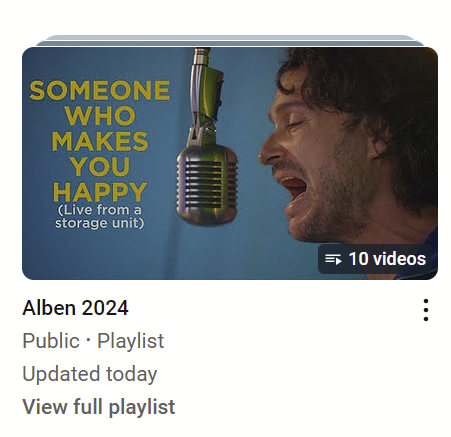
Task: Open the three-dot more options menu
Action: point(426,310)
